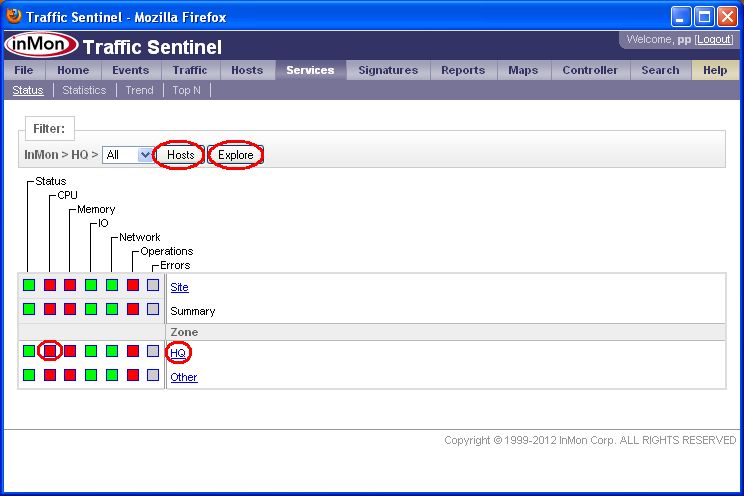
Task: Open the HQ zone link
Action: (178, 353)
